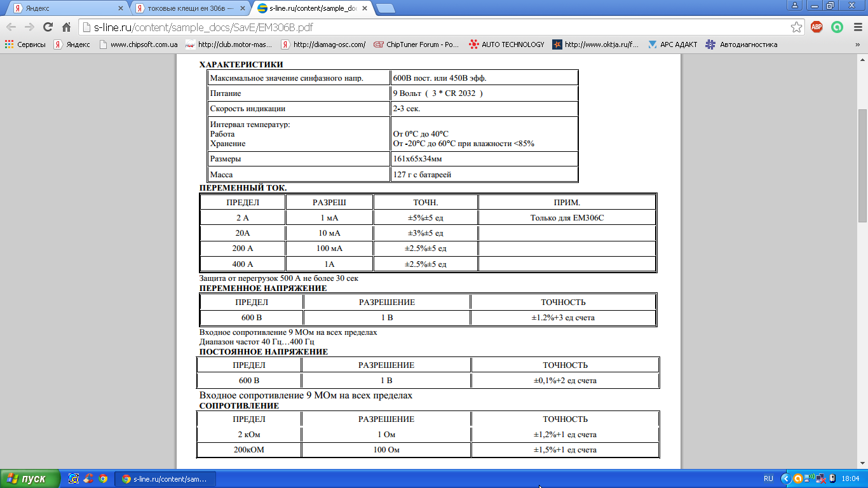Launch the second quick launch icon
The height and width of the screenshot is (488, 868).
89,479
